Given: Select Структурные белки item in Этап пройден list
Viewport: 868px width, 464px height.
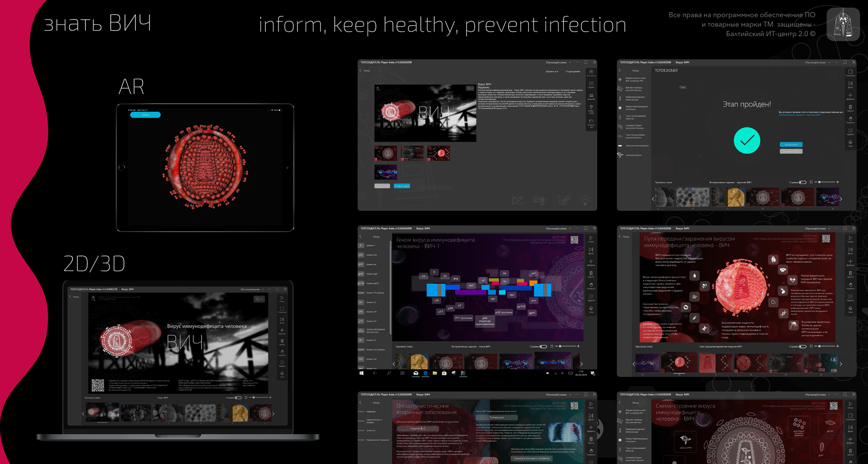Looking at the screenshot, I should tap(630, 155).
